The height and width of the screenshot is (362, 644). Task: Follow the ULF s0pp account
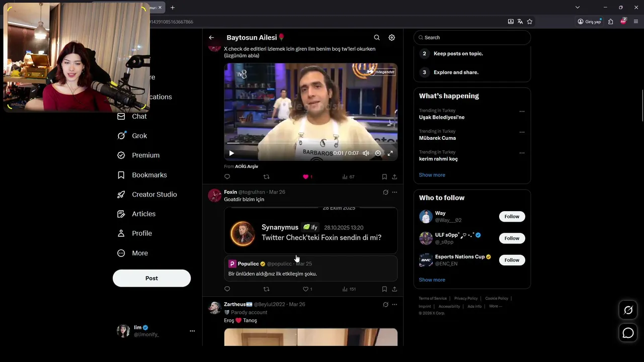coord(512,238)
